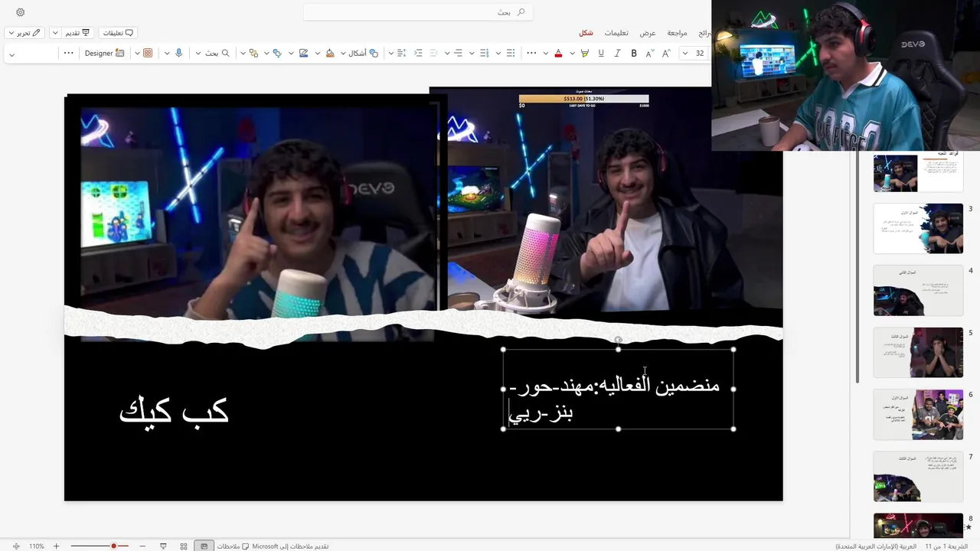Expand bullet list style dropdown
The width and height of the screenshot is (980, 551).
pyautogui.click(x=498, y=54)
